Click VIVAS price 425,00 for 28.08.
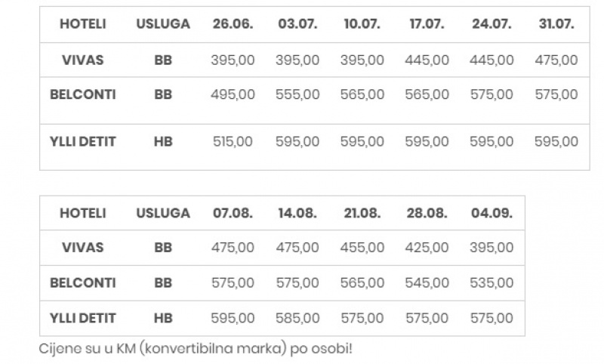The height and width of the screenshot is (364, 604). click(x=427, y=247)
